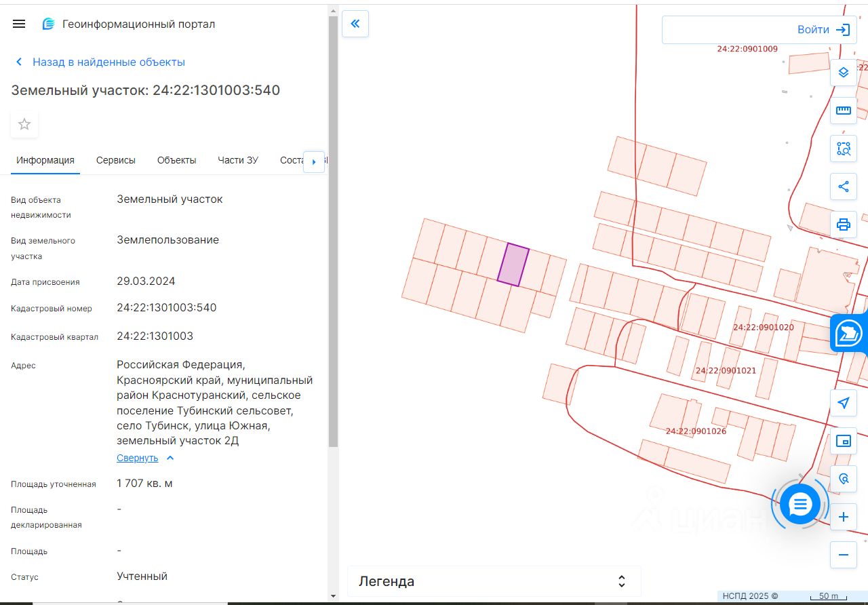The width and height of the screenshot is (868, 605).
Task: Click the parcel heading Земельный участок: 24:22:1301003:540
Action: [146, 90]
